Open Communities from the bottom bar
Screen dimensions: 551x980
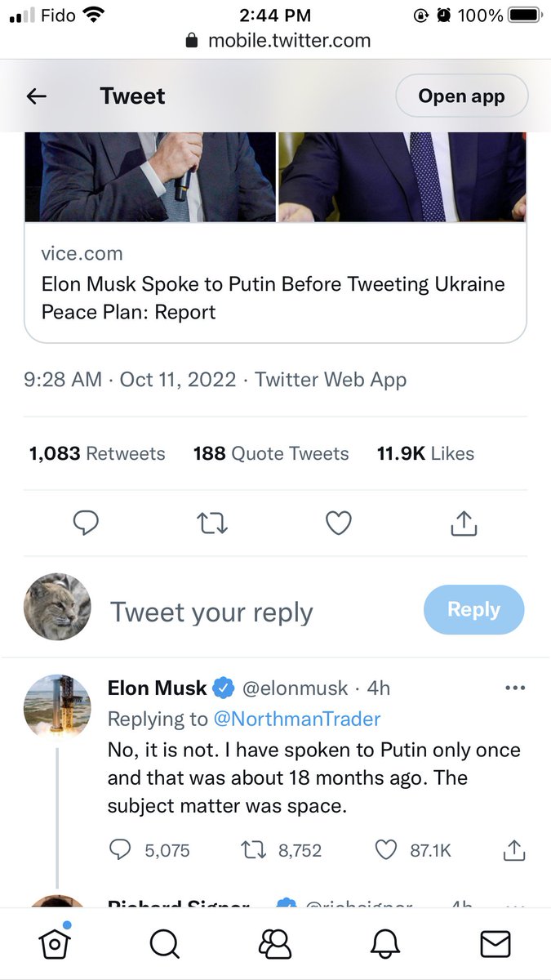(275, 943)
